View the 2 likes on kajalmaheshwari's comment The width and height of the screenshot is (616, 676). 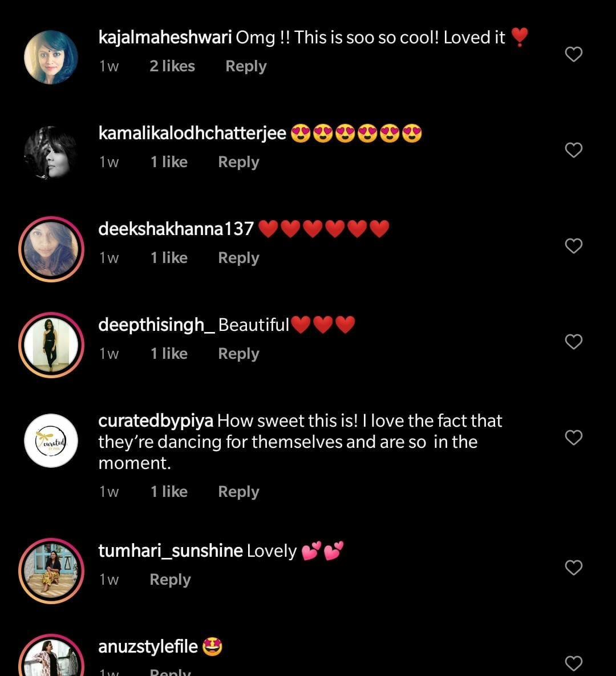pos(172,66)
